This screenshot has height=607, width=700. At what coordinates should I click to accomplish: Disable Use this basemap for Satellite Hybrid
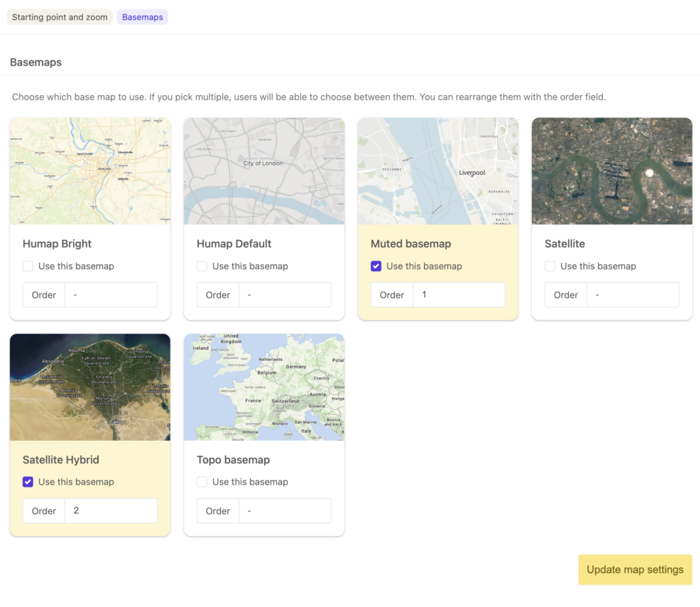click(x=27, y=482)
